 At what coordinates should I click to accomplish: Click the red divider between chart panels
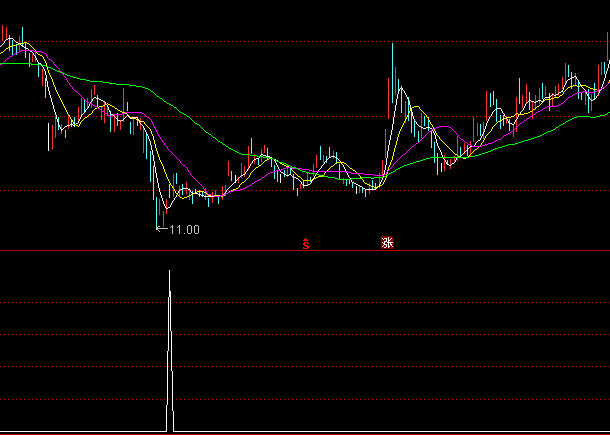pos(300,250)
